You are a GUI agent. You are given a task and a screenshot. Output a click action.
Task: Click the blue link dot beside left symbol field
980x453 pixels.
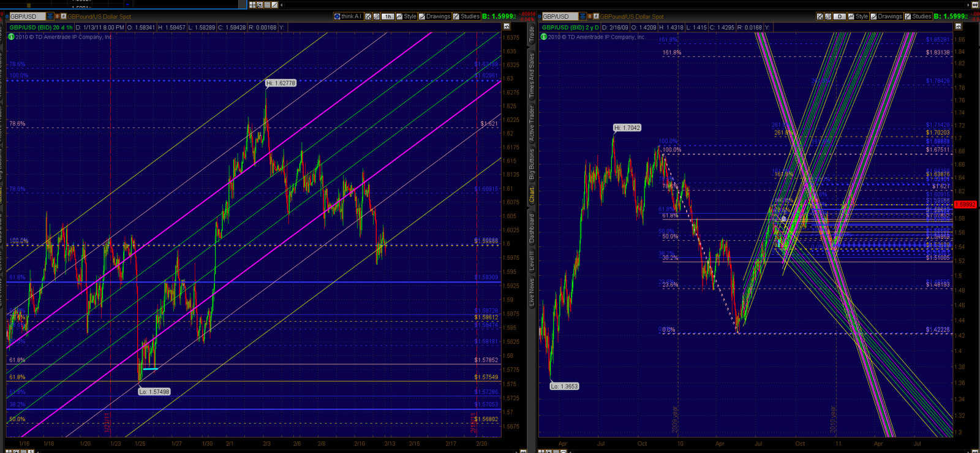[7, 17]
